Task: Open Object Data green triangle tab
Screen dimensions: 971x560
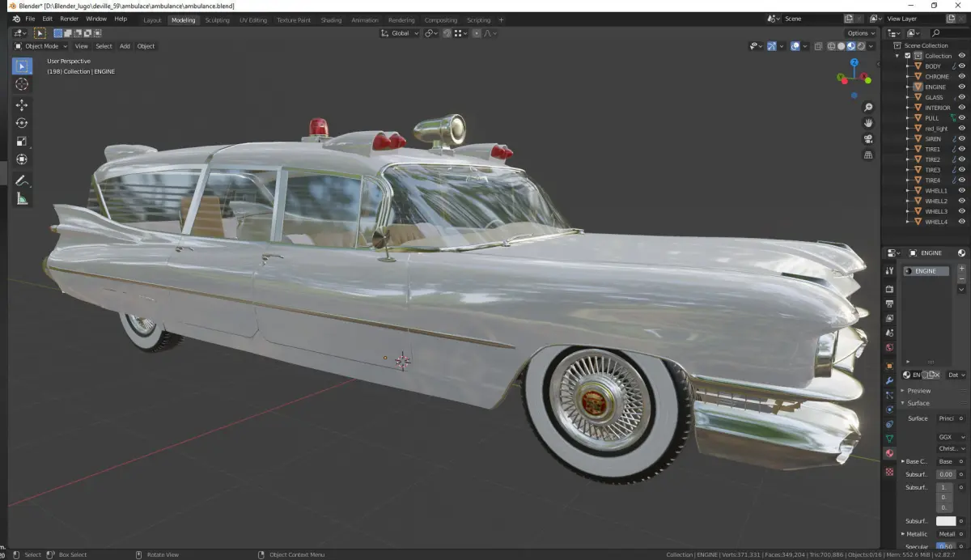Action: click(x=889, y=439)
